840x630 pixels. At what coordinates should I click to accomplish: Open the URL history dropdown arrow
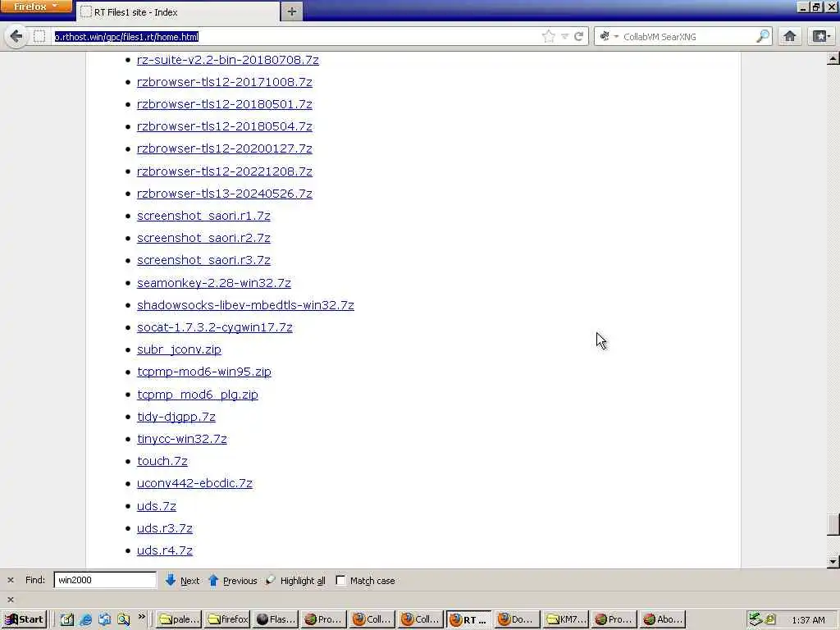(564, 36)
